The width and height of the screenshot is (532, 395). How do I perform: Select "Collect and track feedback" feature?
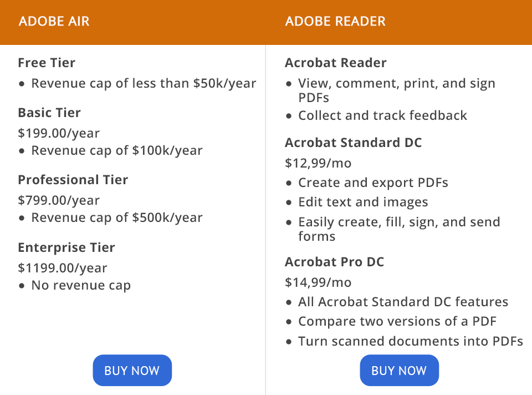(x=382, y=115)
